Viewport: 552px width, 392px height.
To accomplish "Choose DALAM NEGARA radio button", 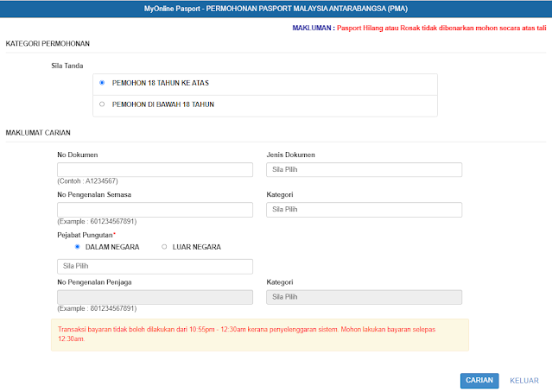I will coord(78,247).
